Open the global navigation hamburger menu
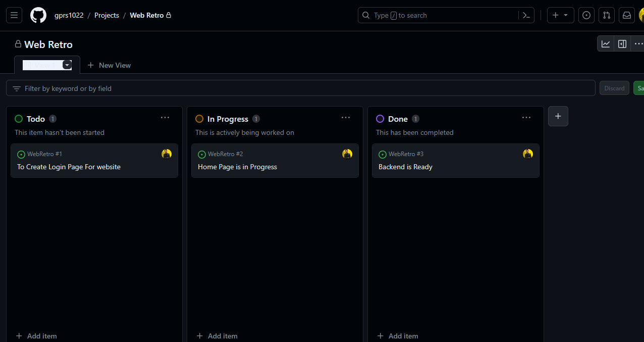The image size is (644, 342). point(14,15)
